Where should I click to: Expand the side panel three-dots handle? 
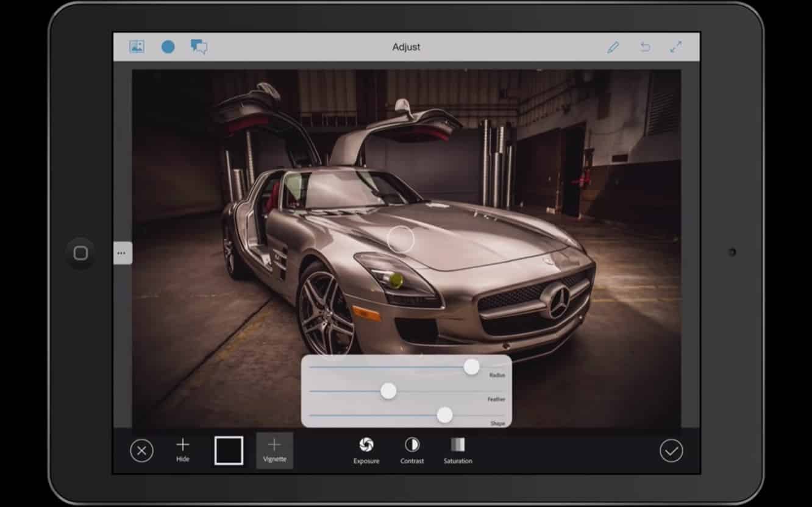123,253
